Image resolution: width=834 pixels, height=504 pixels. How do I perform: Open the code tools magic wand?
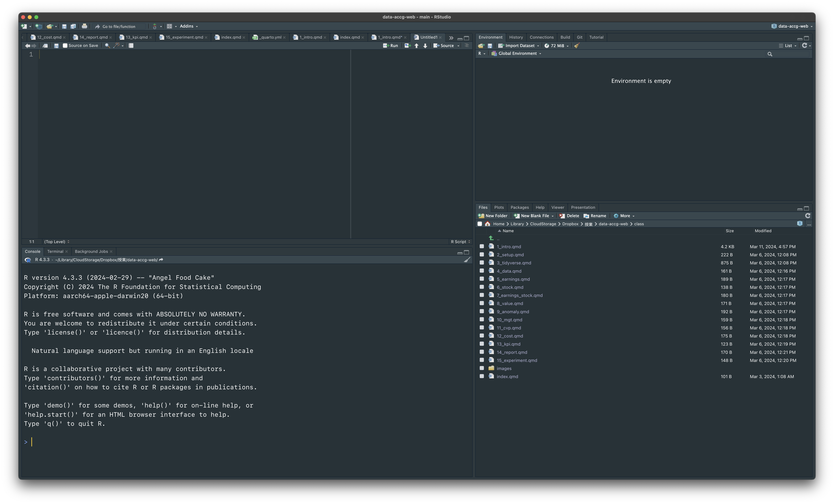coord(116,46)
